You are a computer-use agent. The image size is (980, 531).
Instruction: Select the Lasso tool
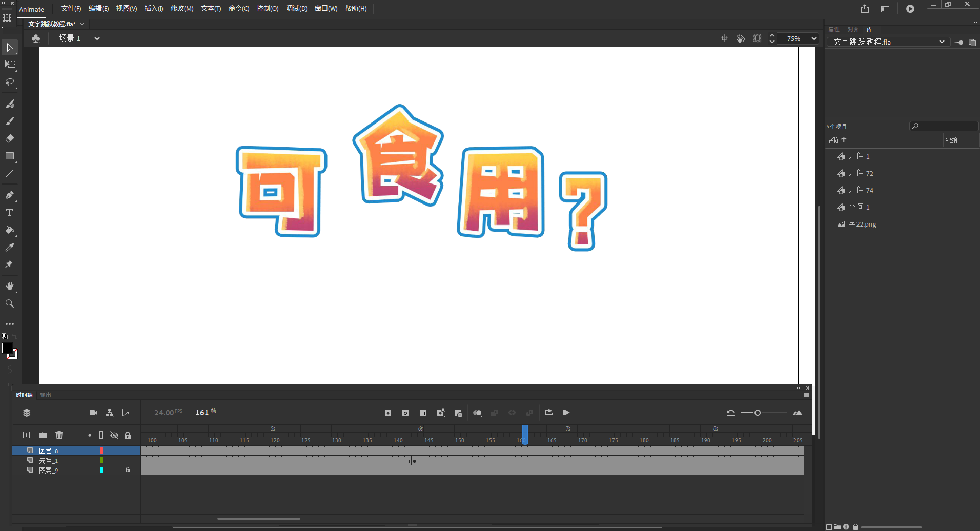[10, 83]
